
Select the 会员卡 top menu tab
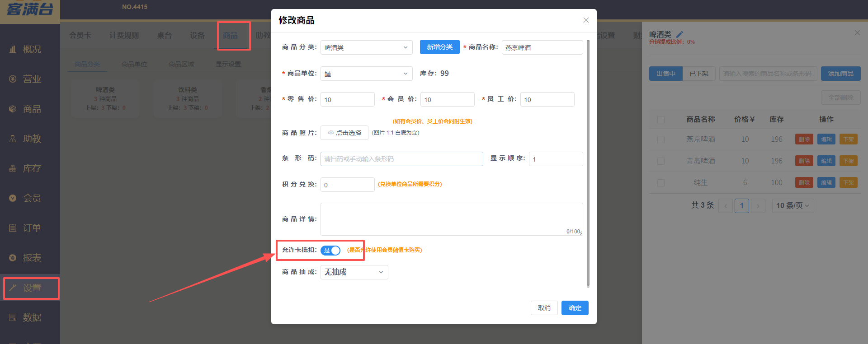point(80,35)
